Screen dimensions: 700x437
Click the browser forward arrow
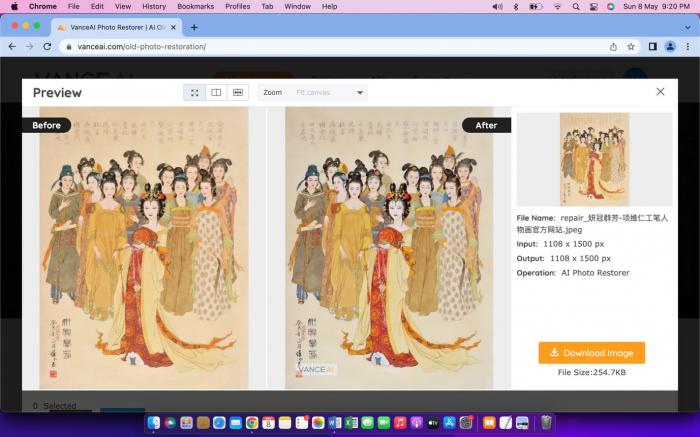point(29,46)
